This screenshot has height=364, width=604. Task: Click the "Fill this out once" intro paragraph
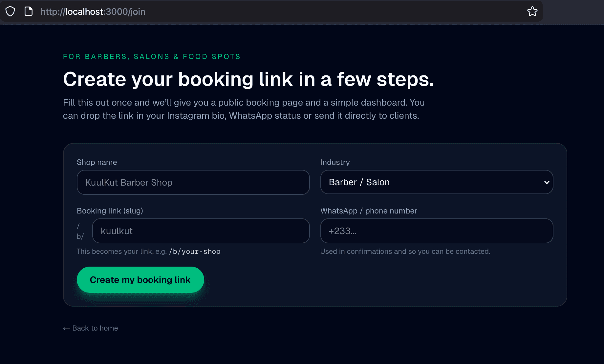(x=244, y=109)
